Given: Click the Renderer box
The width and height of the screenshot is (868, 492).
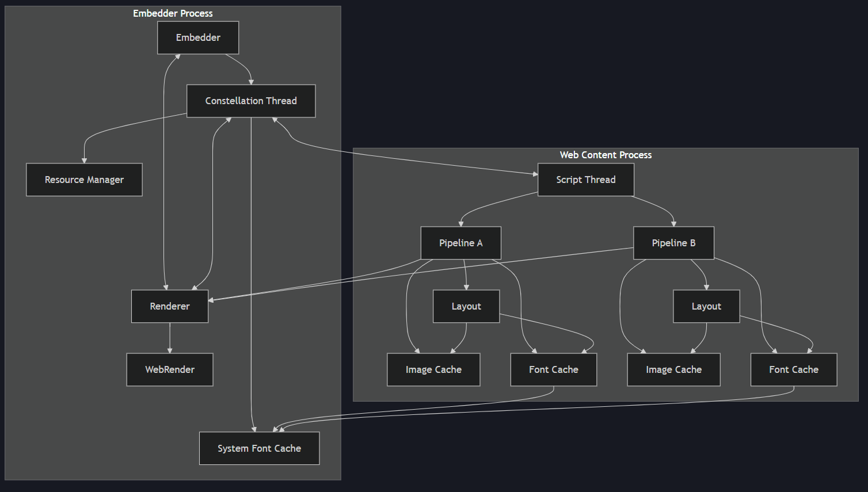Looking at the screenshot, I should tap(170, 306).
